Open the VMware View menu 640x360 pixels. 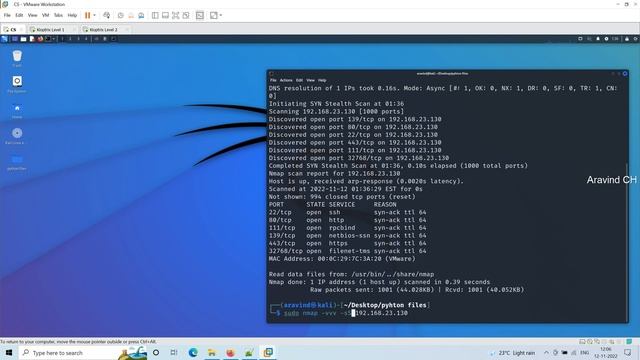coord(32,15)
